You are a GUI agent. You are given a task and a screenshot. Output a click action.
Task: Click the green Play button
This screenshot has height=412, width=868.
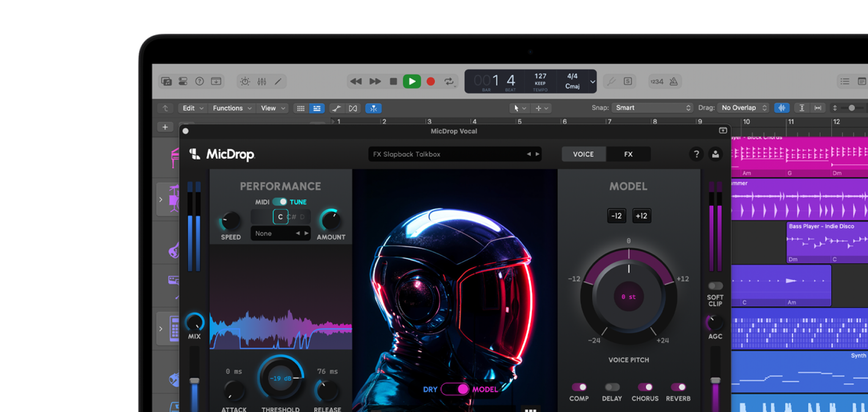[x=411, y=81]
